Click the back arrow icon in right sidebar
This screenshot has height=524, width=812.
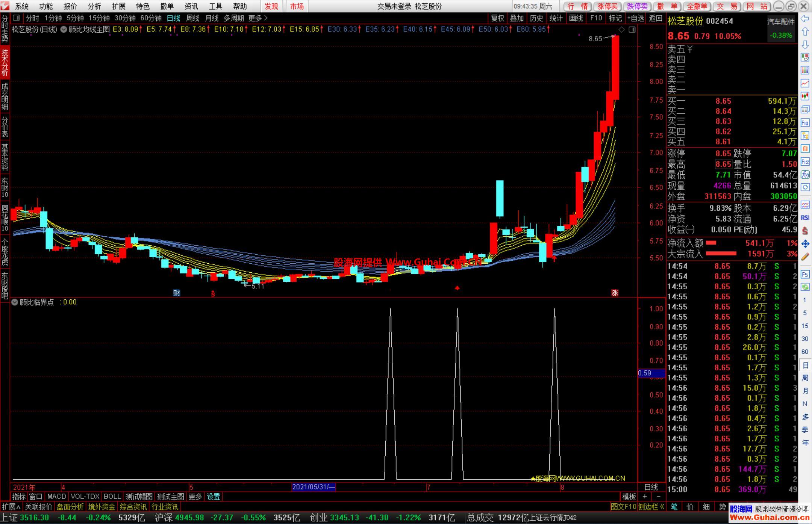(x=805, y=19)
